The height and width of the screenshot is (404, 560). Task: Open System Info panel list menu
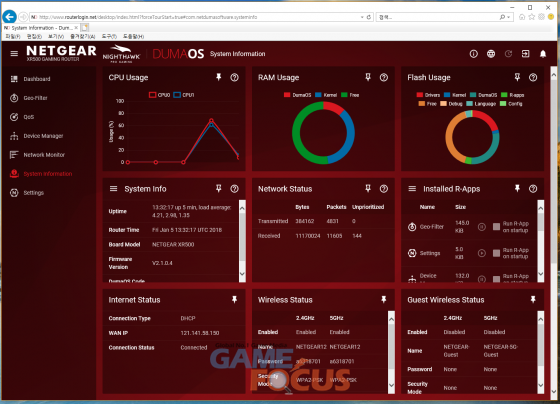(113, 189)
